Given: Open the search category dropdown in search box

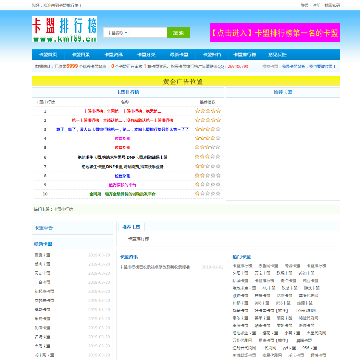Looking at the screenshot, I should coord(117,33).
